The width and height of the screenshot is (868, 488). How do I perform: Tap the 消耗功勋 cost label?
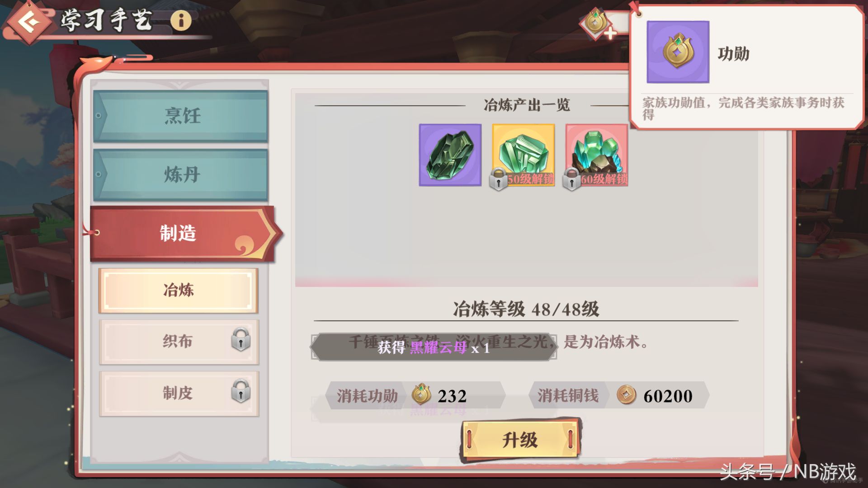(x=367, y=396)
